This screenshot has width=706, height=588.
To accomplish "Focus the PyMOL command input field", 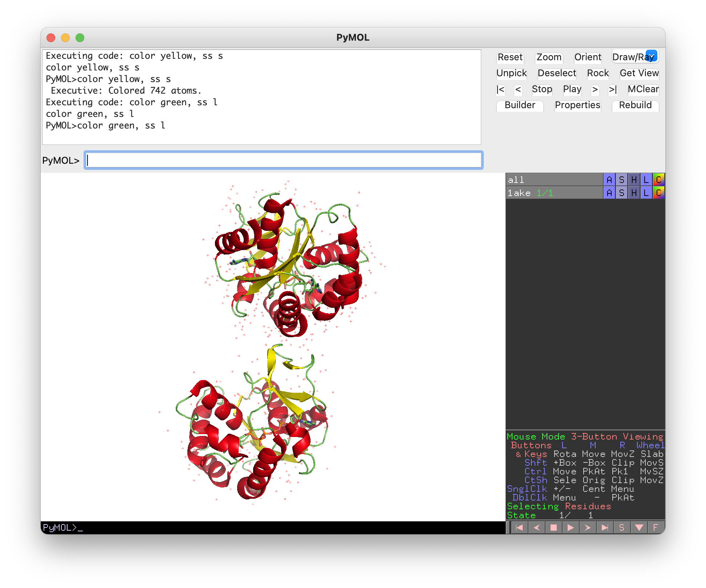I will point(283,160).
